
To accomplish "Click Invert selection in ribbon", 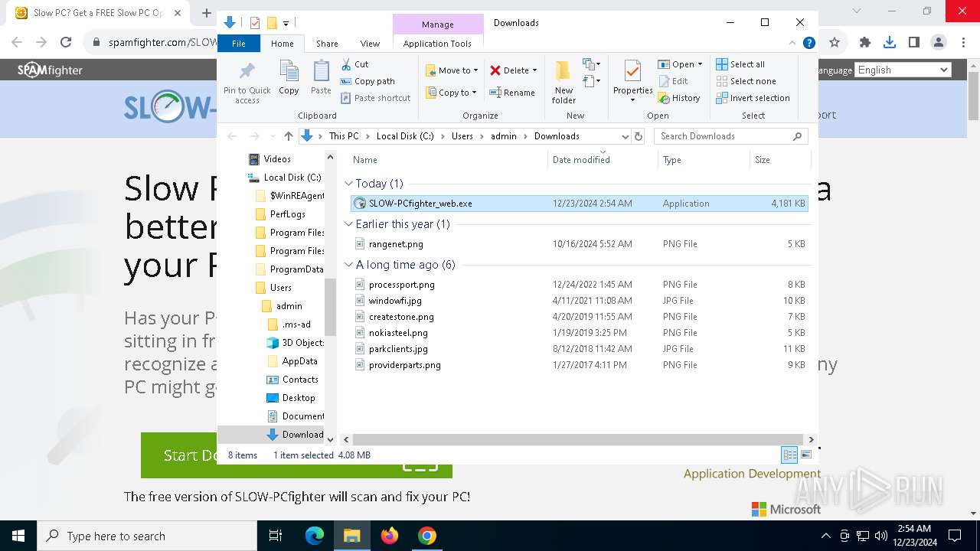I will 753,98.
